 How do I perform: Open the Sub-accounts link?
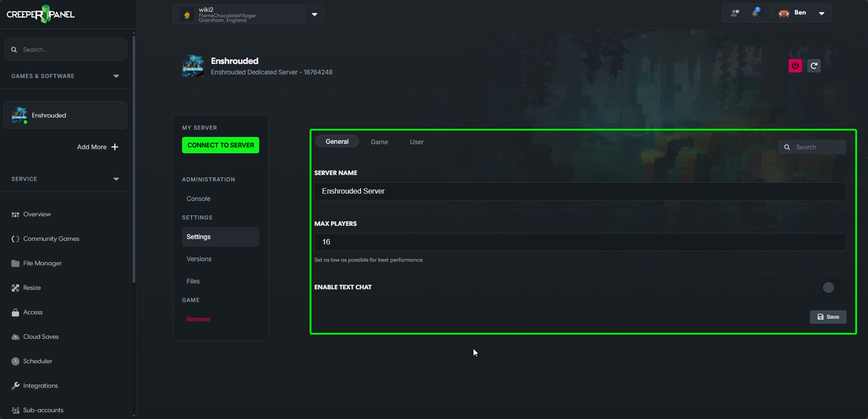(44, 410)
